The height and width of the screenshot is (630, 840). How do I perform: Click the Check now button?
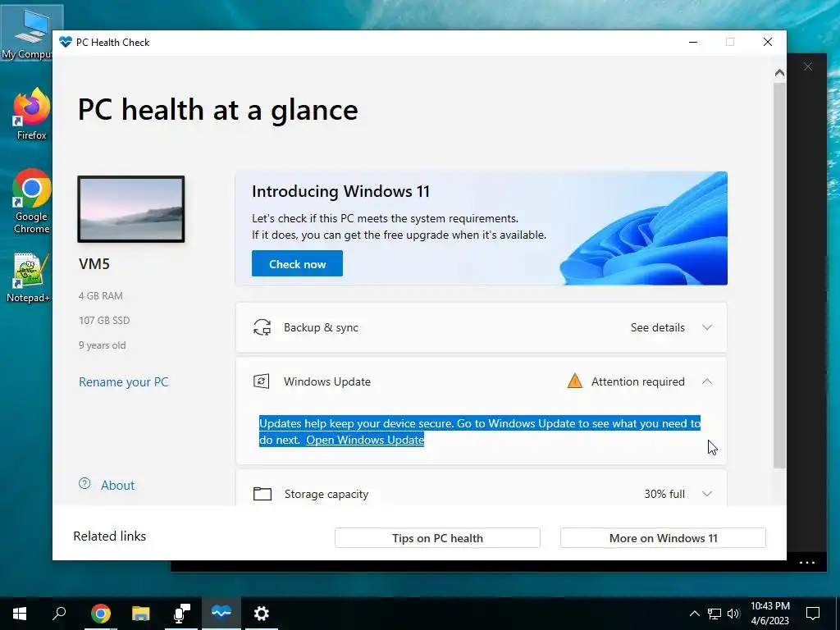(x=297, y=263)
